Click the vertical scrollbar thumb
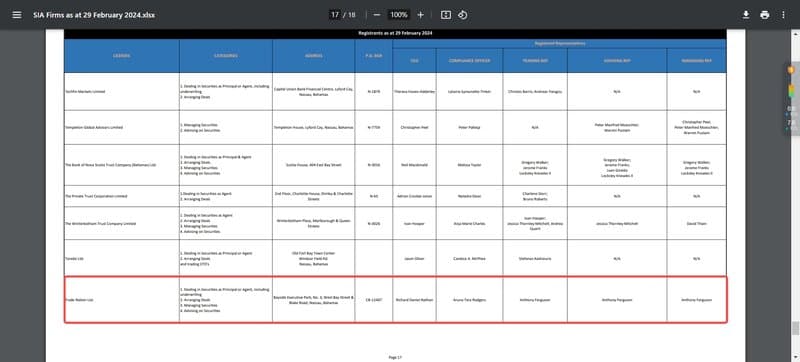Viewport: 800px width, 362px height. point(796,329)
